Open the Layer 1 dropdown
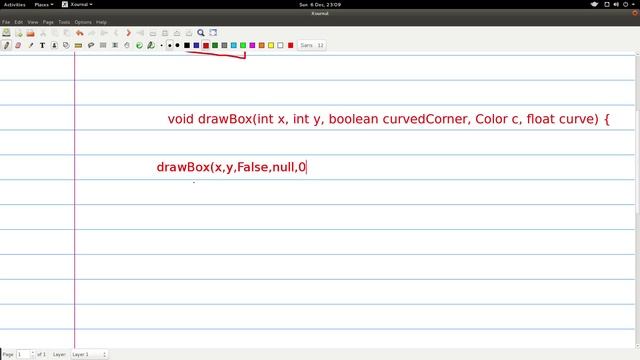640x360 pixels. point(89,354)
